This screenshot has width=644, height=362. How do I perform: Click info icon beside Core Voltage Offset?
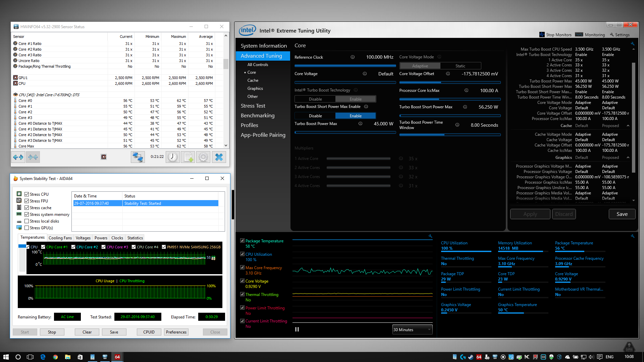pos(448,74)
